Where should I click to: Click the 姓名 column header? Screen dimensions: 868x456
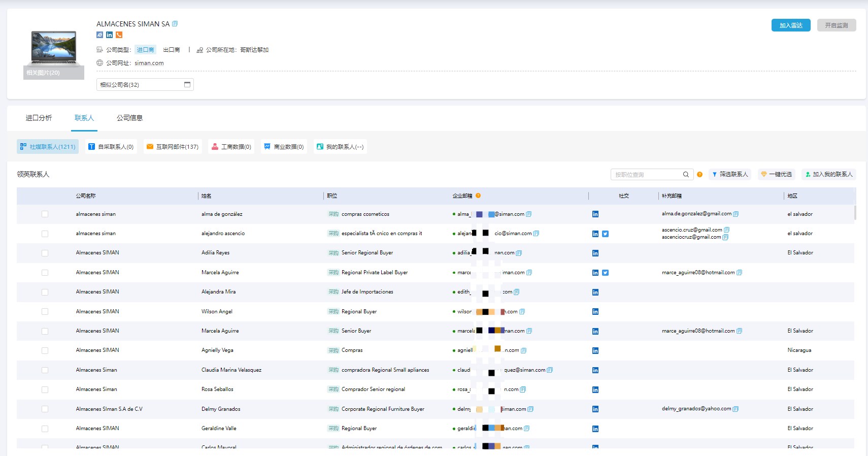(206, 196)
